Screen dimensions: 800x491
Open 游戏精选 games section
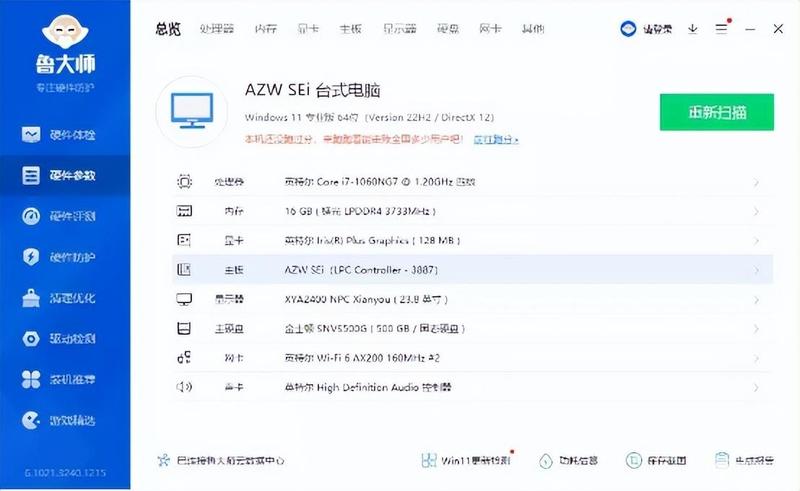59,420
